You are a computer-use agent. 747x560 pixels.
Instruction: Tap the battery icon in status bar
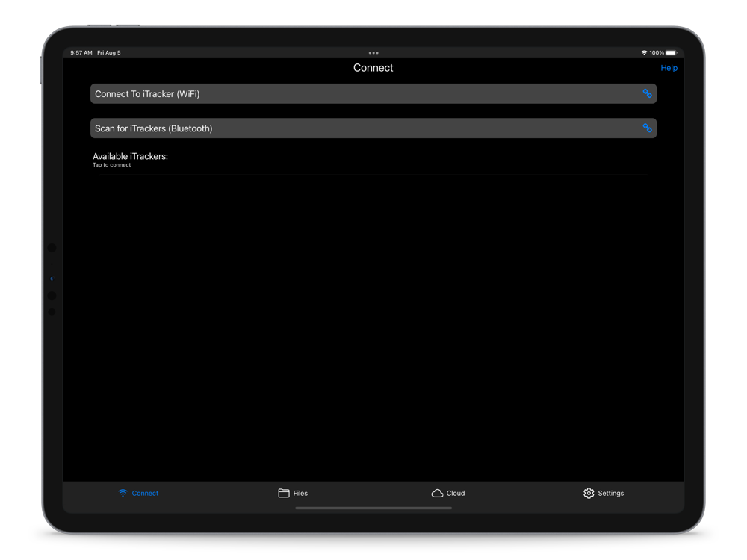pyautogui.click(x=672, y=52)
